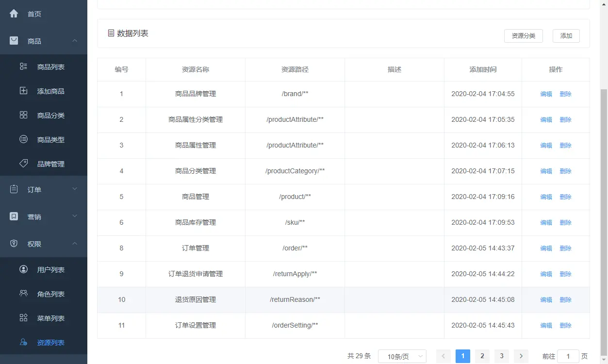Click the previous page arrow
The height and width of the screenshot is (364, 608).
(x=444, y=356)
